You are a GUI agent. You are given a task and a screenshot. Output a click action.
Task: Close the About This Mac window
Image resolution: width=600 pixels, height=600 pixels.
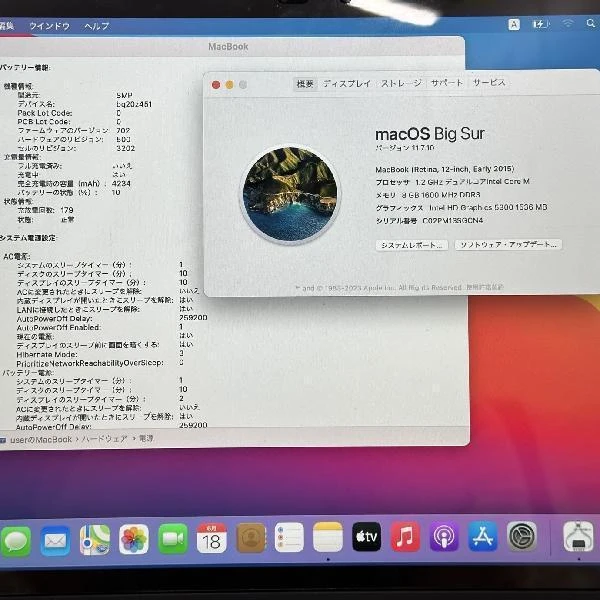216,85
